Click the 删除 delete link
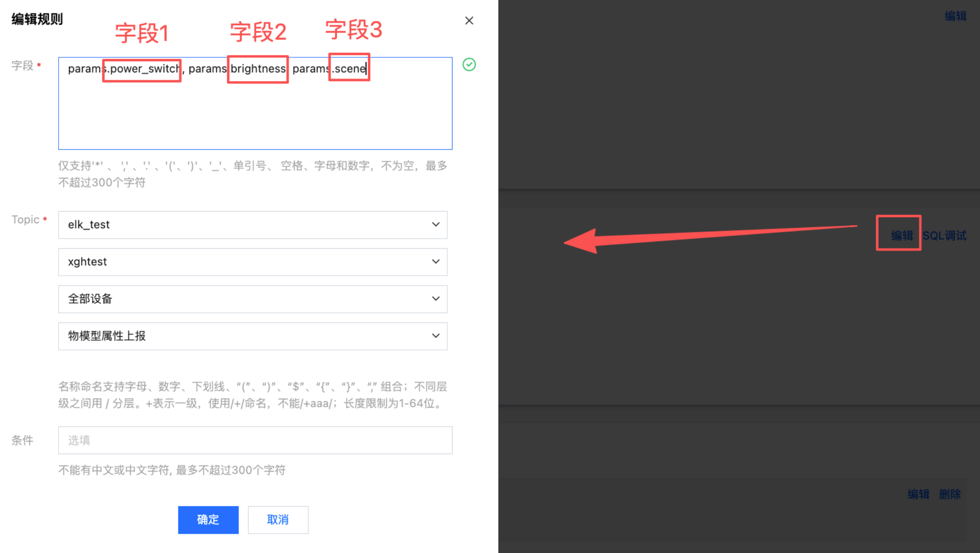 tap(950, 494)
